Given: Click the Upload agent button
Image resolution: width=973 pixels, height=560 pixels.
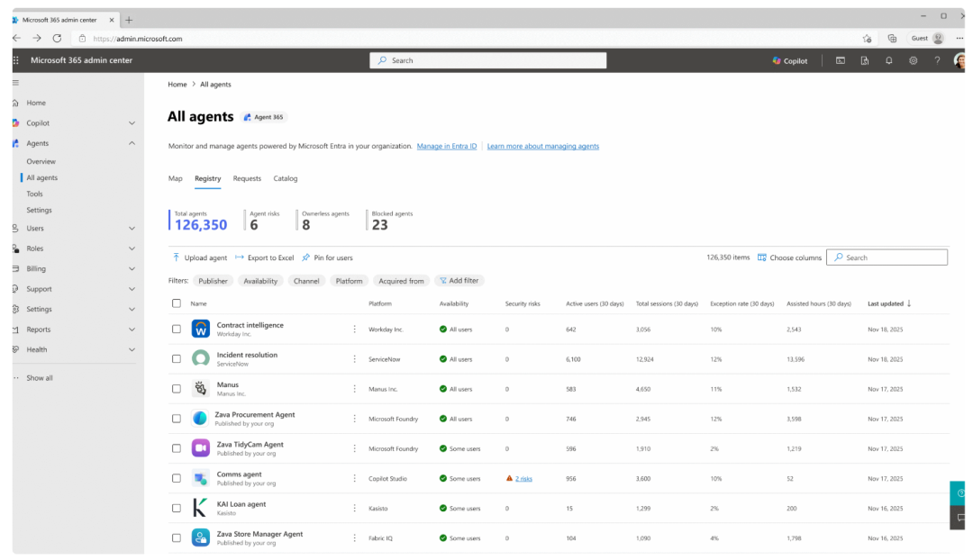Looking at the screenshot, I should pyautogui.click(x=200, y=257).
